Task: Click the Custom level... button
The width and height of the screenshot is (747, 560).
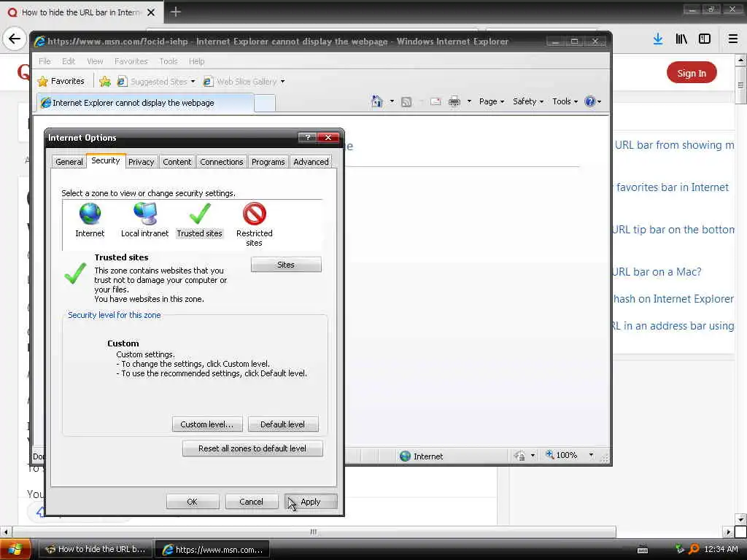Action: point(207,424)
